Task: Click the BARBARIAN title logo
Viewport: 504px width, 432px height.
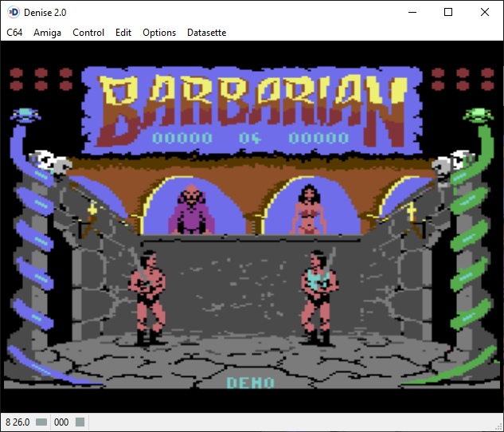Action: pyautogui.click(x=252, y=109)
